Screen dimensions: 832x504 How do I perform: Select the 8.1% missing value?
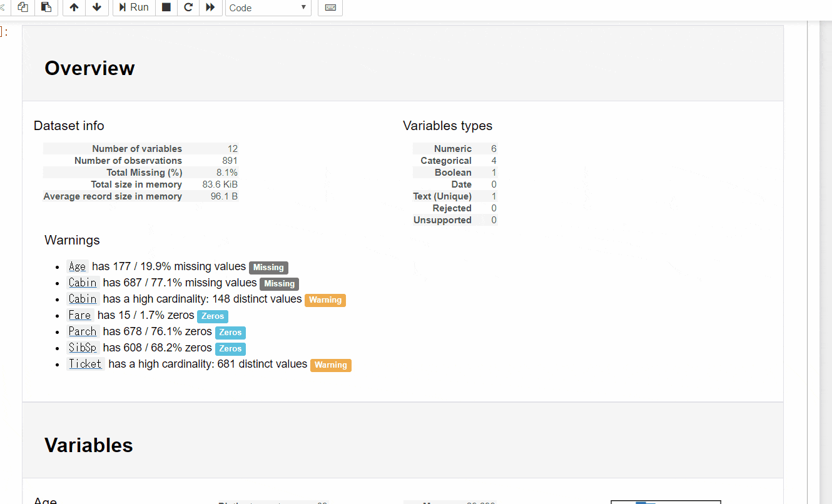[x=227, y=173]
